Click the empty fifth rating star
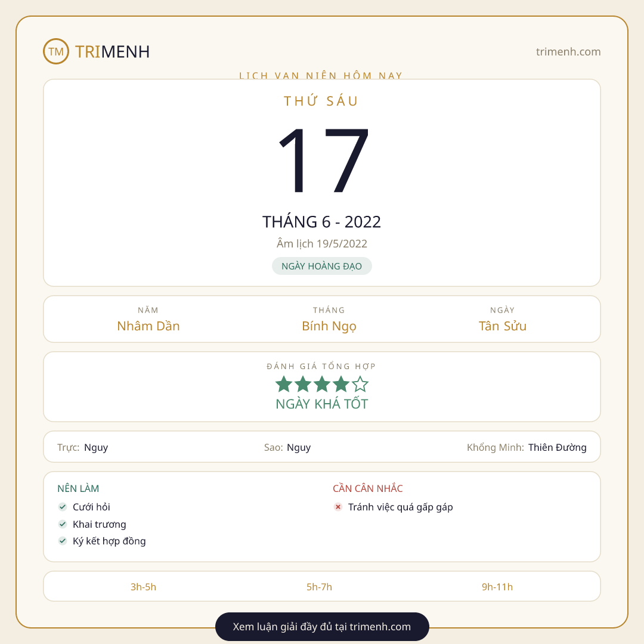Viewport: 644px width, 644px height. pyautogui.click(x=360, y=384)
